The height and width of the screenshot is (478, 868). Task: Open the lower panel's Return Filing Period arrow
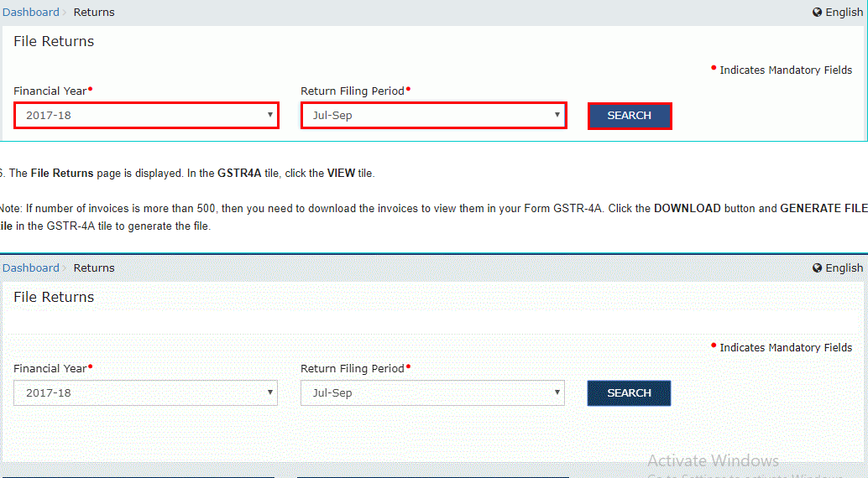(x=557, y=392)
